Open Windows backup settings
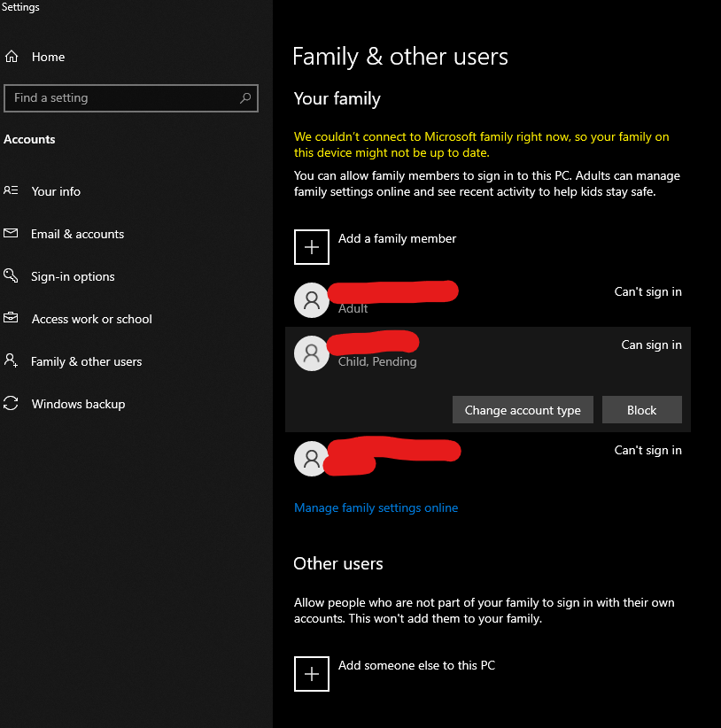The height and width of the screenshot is (728, 721). point(78,404)
